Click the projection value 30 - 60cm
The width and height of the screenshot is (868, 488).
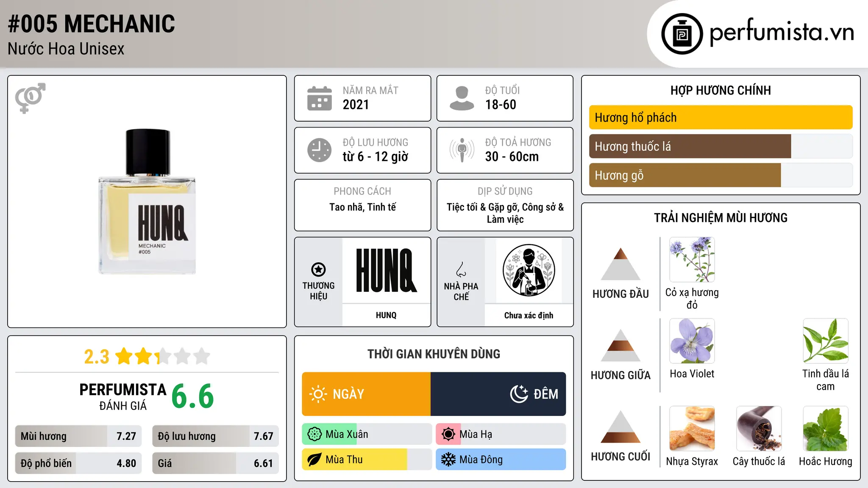click(x=512, y=157)
